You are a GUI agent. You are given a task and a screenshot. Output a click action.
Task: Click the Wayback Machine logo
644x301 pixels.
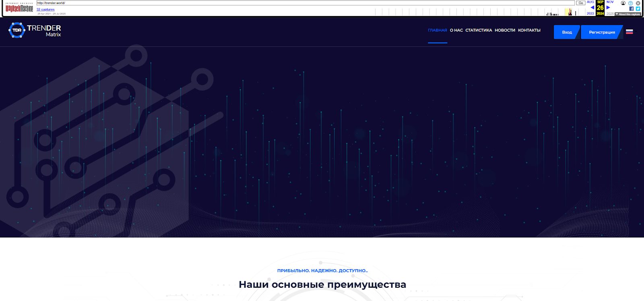(19, 8)
